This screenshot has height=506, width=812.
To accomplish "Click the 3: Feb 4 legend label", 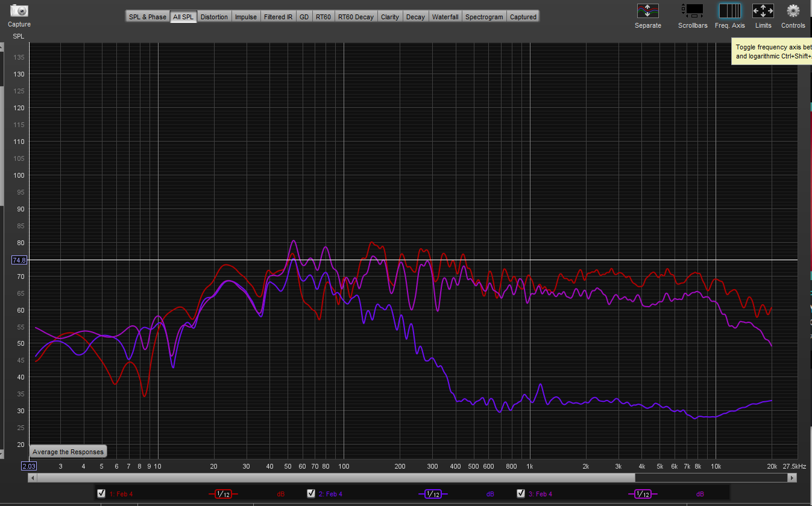I will tap(540, 494).
